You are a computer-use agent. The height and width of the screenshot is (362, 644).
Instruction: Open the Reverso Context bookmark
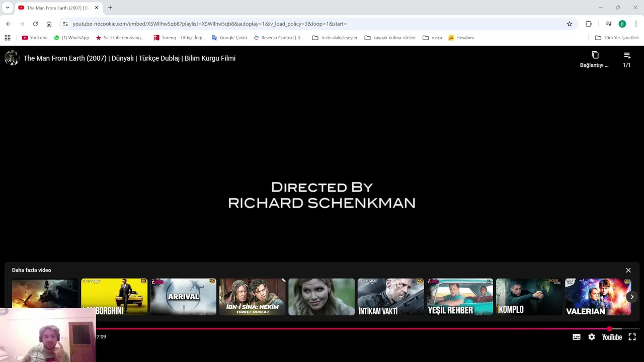[x=279, y=38]
